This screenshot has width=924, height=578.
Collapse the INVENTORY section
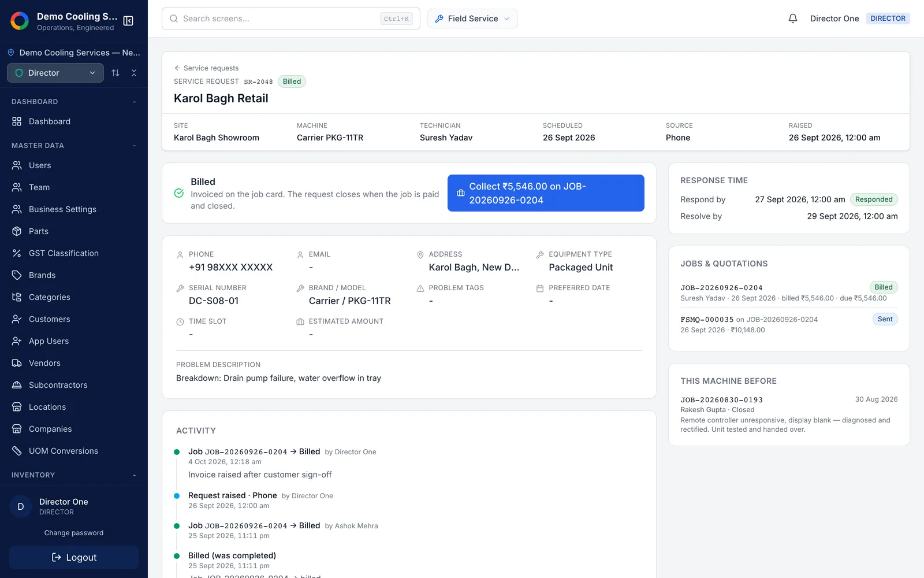pos(135,475)
